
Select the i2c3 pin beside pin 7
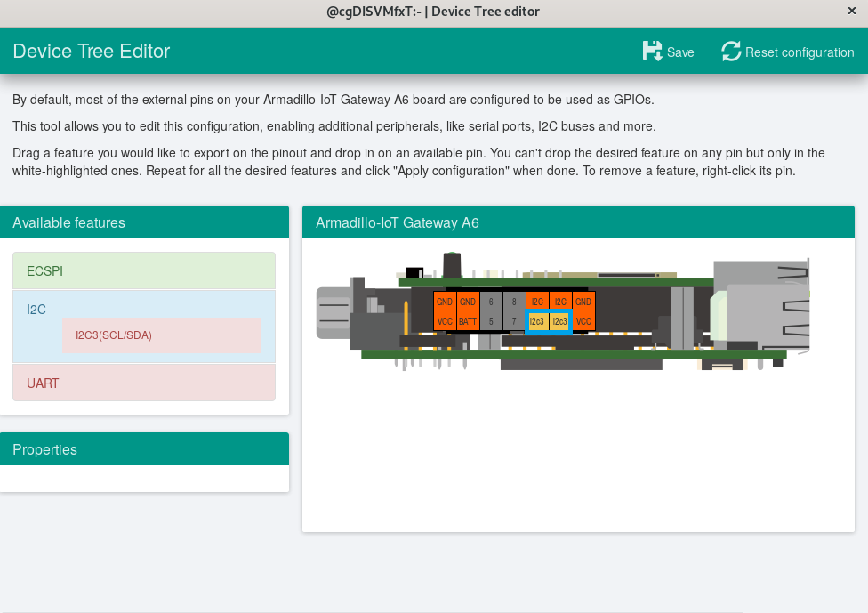coord(537,321)
